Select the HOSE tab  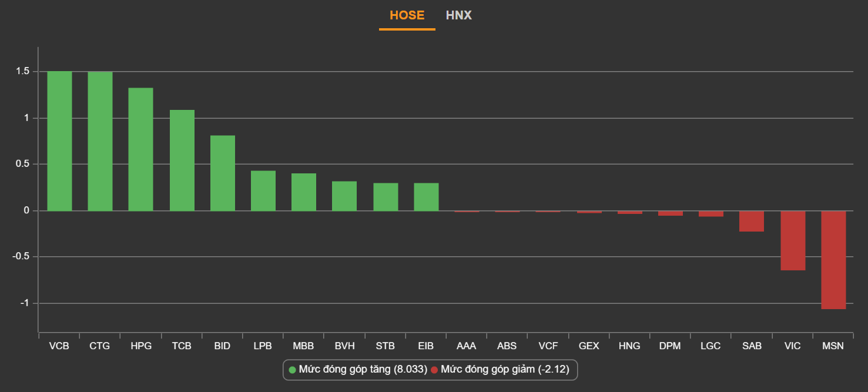point(407,15)
